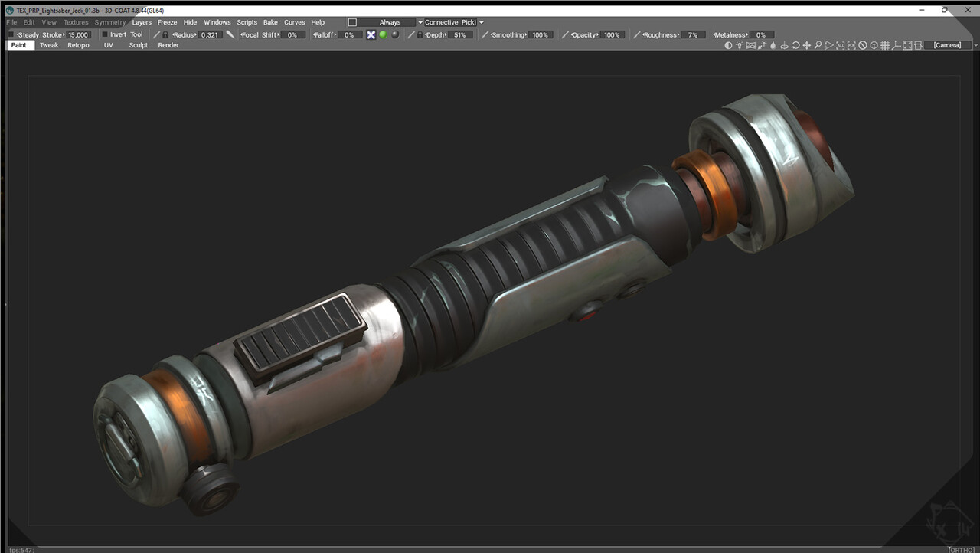Open the environment panorama image icon
Screen dimensions: 980x553
point(751,45)
